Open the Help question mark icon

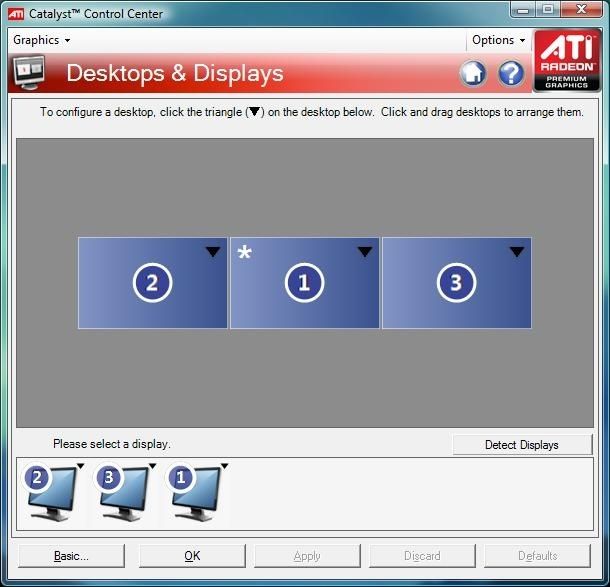(x=511, y=73)
